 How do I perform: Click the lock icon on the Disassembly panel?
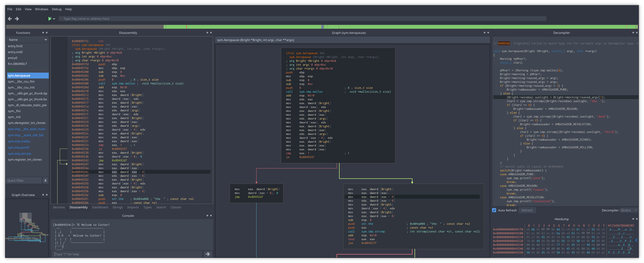207,33
